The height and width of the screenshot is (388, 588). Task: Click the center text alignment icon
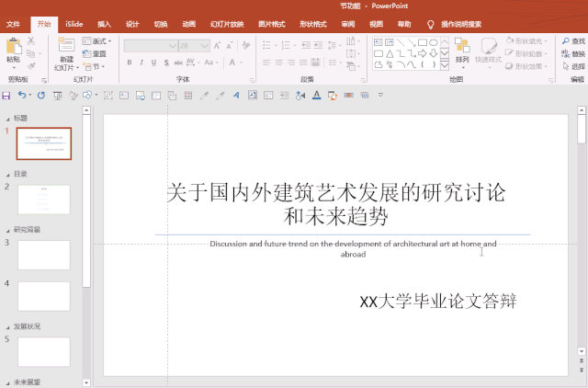279,63
